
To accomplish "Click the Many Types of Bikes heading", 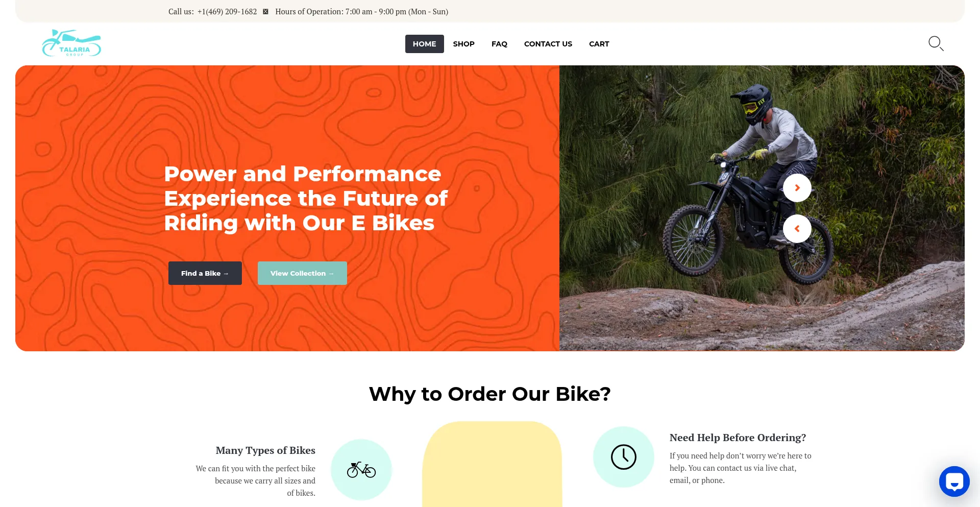I will click(x=265, y=450).
